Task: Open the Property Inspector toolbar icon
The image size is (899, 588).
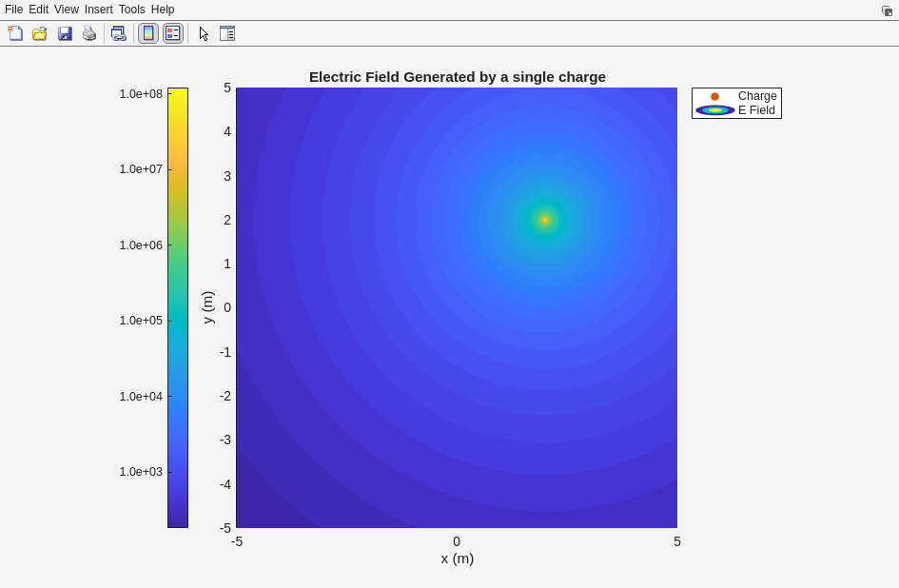Action: click(227, 33)
